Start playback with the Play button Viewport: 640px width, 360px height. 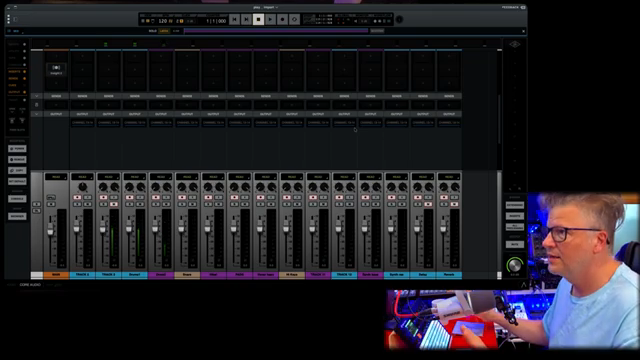pyautogui.click(x=270, y=19)
